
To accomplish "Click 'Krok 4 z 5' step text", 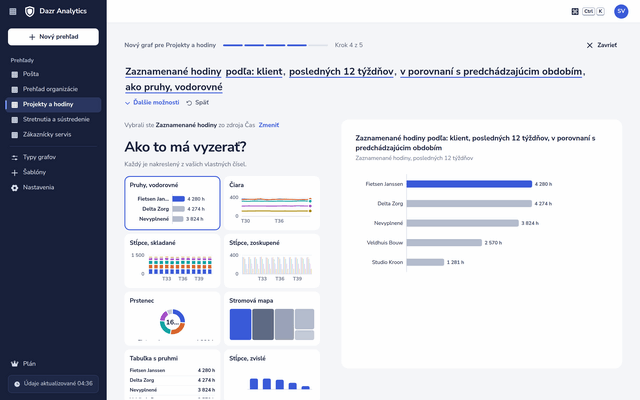I will [349, 45].
